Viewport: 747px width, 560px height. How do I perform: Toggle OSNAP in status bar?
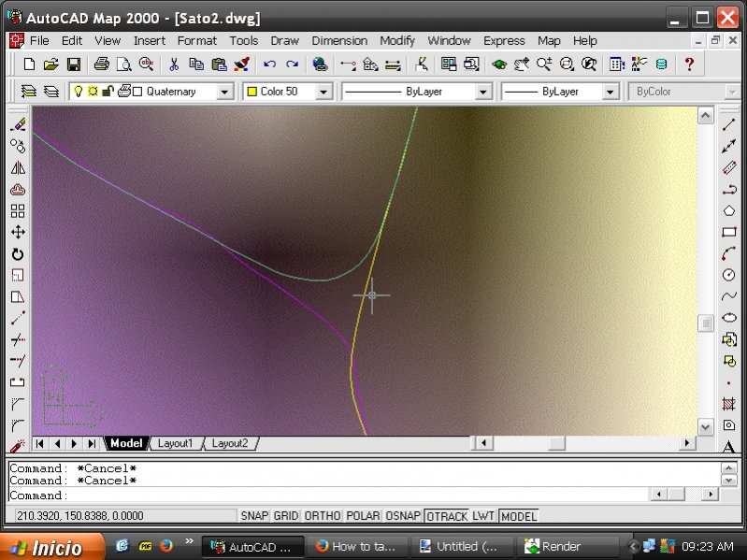(x=403, y=516)
